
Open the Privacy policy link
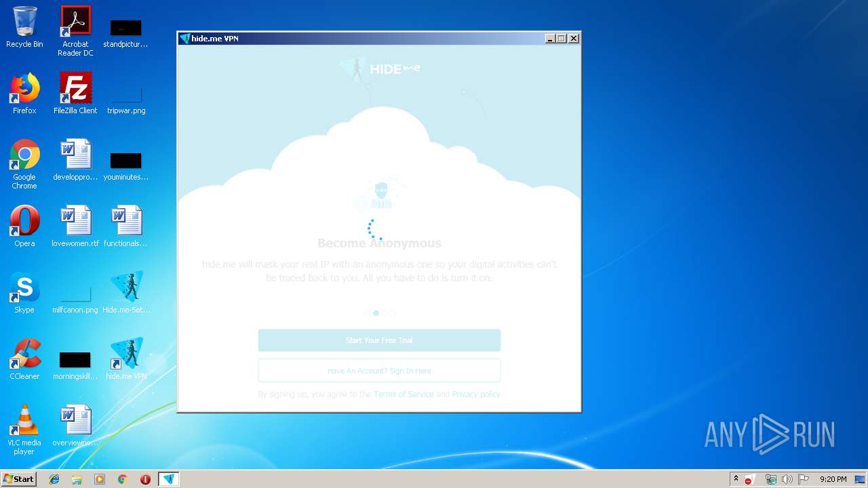tap(476, 394)
